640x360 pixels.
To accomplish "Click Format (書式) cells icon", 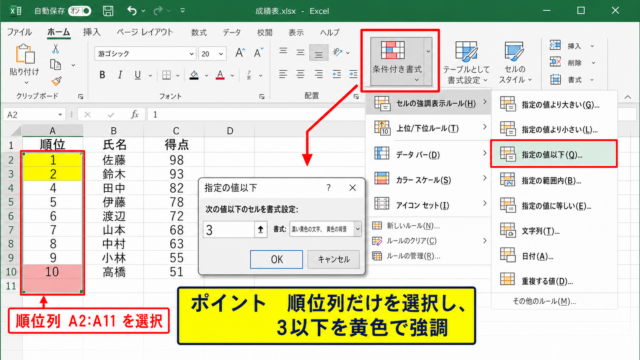I will pos(556,80).
